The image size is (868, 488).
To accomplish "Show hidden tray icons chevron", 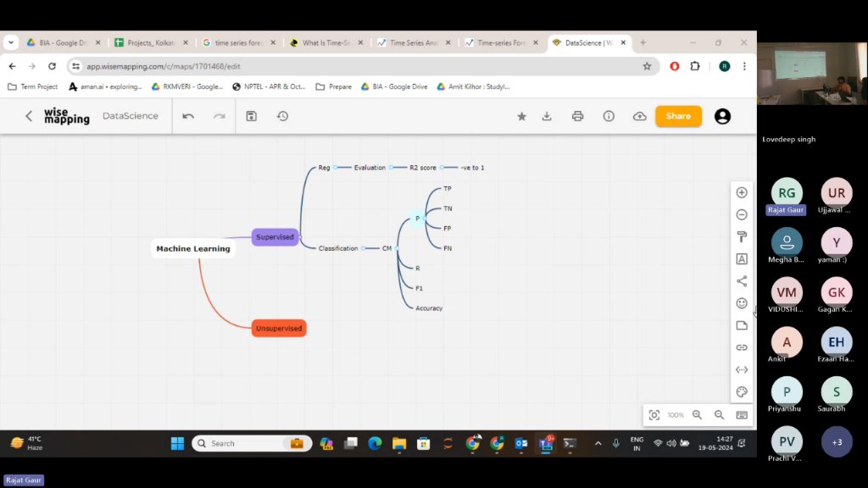I will [x=598, y=443].
